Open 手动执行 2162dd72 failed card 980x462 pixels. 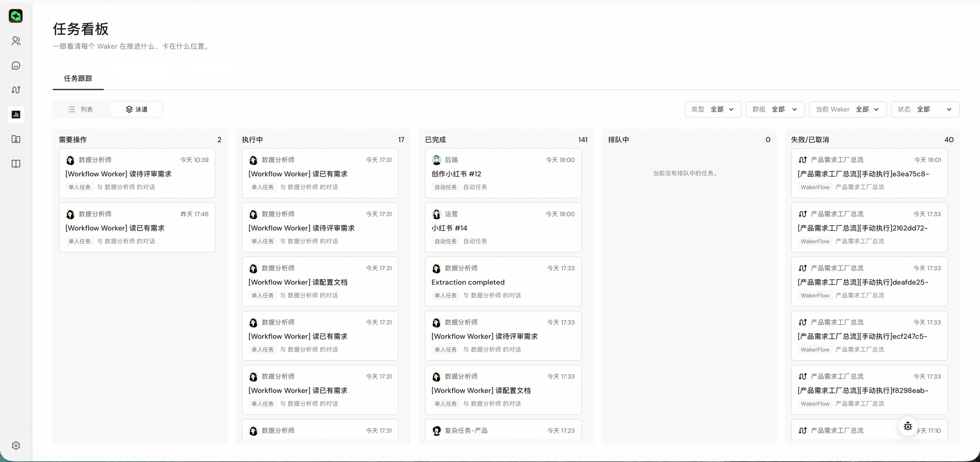tap(869, 228)
